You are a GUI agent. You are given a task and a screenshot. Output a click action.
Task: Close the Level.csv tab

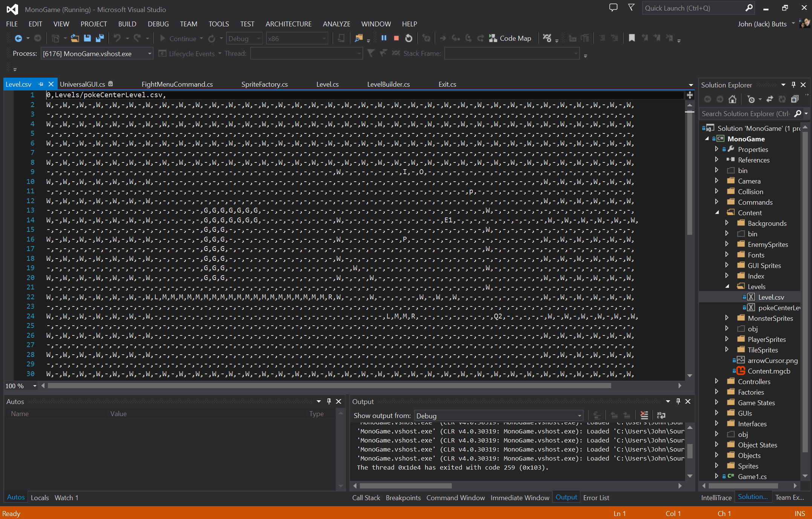click(51, 84)
